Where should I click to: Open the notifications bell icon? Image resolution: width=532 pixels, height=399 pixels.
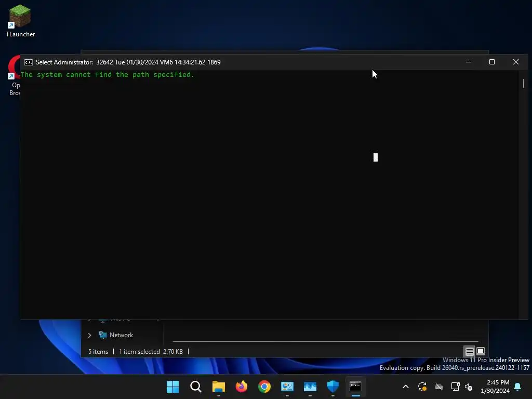point(518,387)
